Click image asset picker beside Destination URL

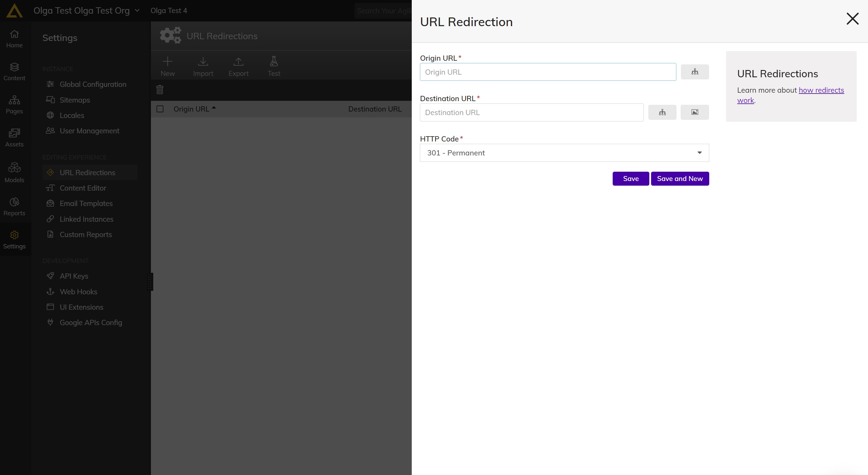694,112
